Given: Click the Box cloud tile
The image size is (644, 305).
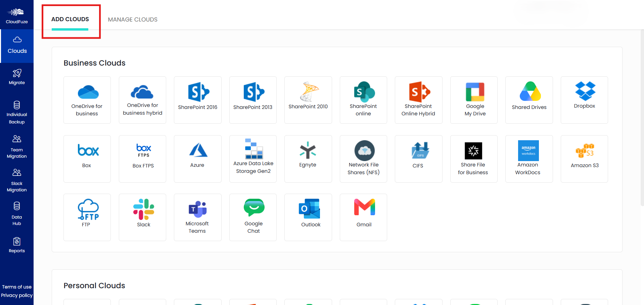Looking at the screenshot, I should (x=87, y=159).
